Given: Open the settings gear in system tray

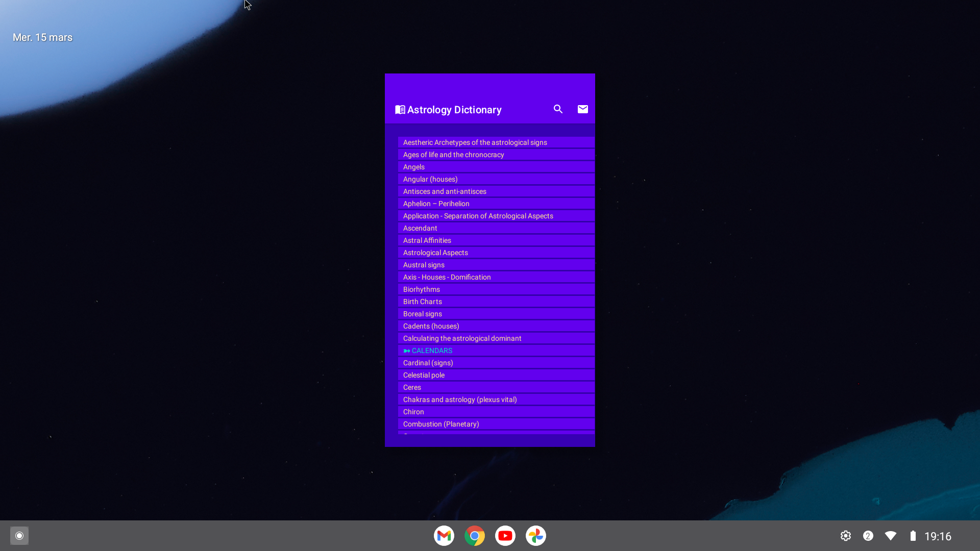Looking at the screenshot, I should point(846,536).
